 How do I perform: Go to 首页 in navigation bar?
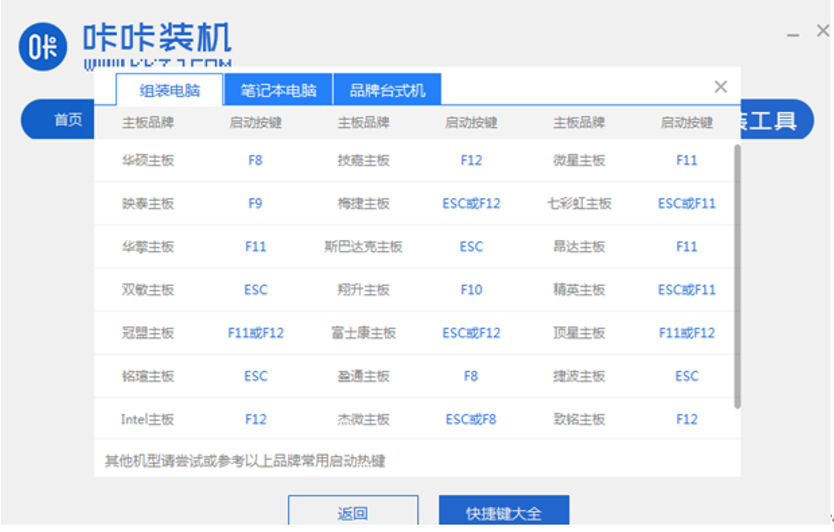(x=68, y=120)
